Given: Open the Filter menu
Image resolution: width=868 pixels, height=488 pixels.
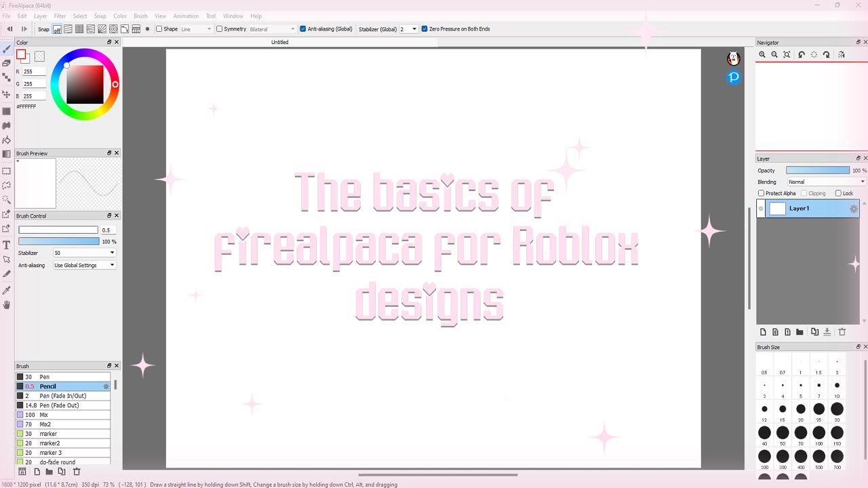Looking at the screenshot, I should [60, 16].
